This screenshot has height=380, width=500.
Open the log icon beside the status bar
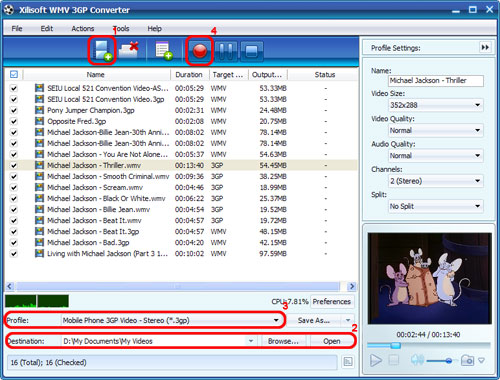pyautogui.click(x=348, y=362)
